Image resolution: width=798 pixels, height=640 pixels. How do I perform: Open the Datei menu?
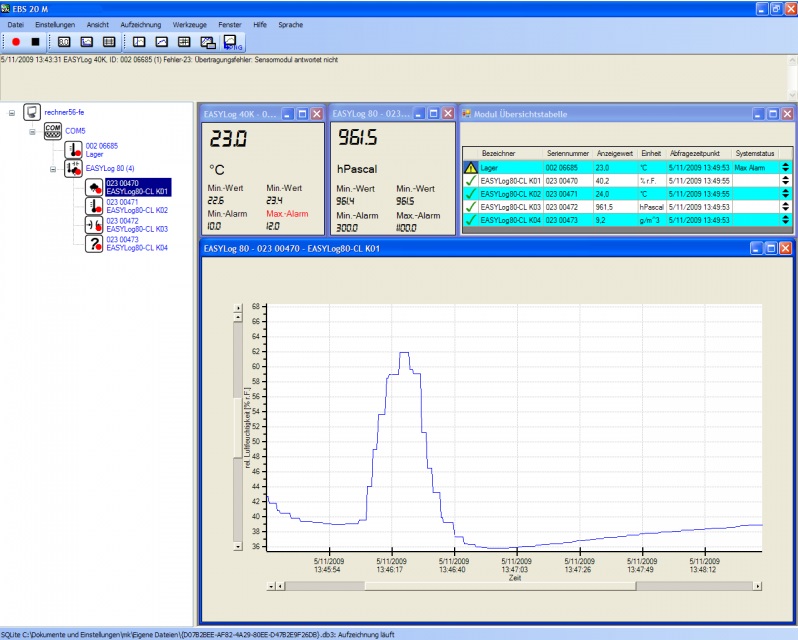pos(16,24)
